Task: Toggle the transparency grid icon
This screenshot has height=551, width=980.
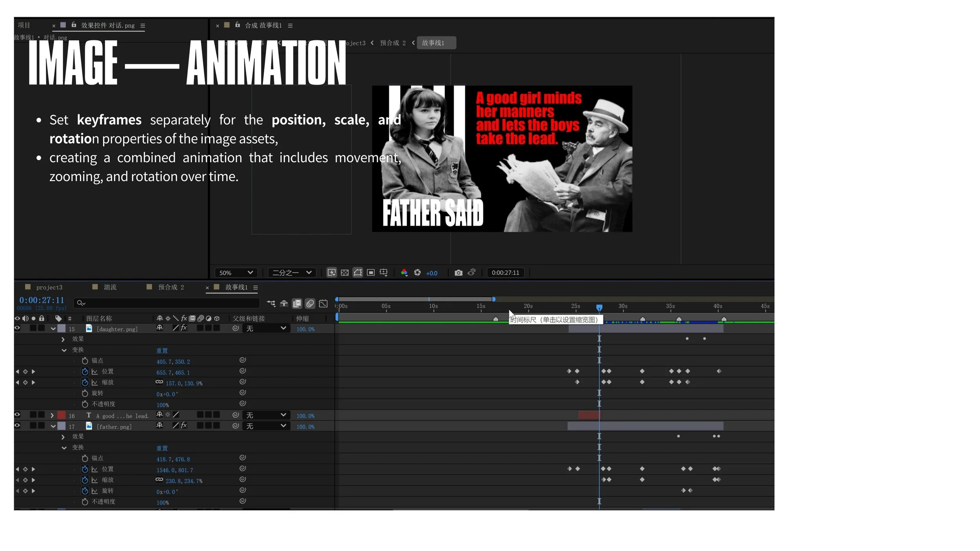Action: [345, 273]
